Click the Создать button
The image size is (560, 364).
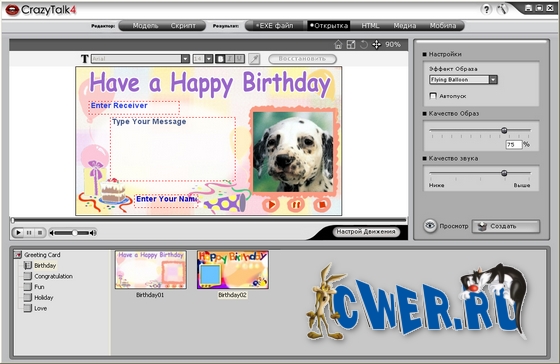(x=506, y=226)
